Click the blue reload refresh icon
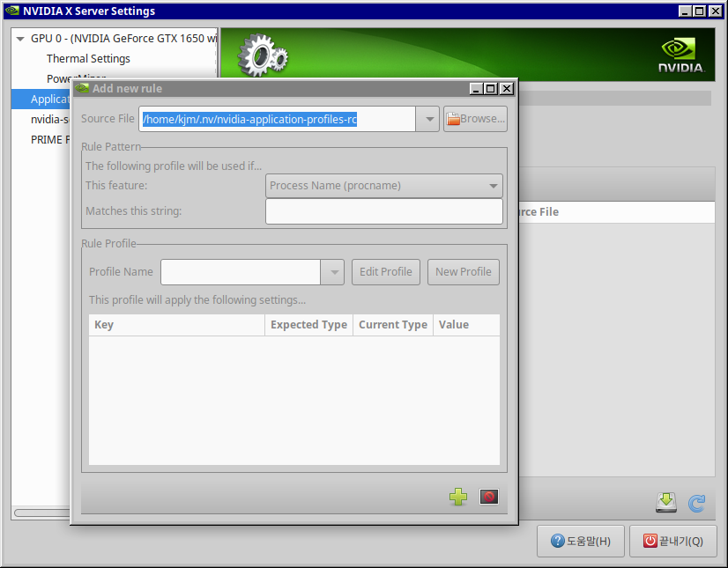The width and height of the screenshot is (728, 568). [x=696, y=503]
